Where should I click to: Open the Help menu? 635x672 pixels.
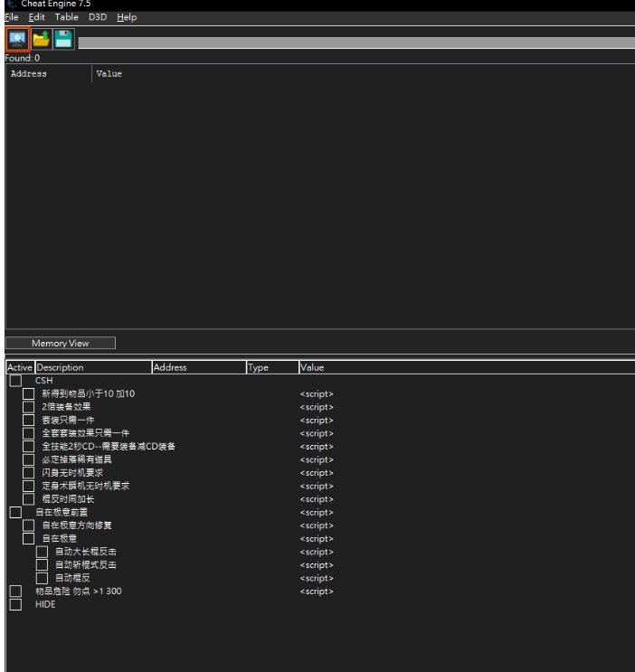tap(127, 17)
